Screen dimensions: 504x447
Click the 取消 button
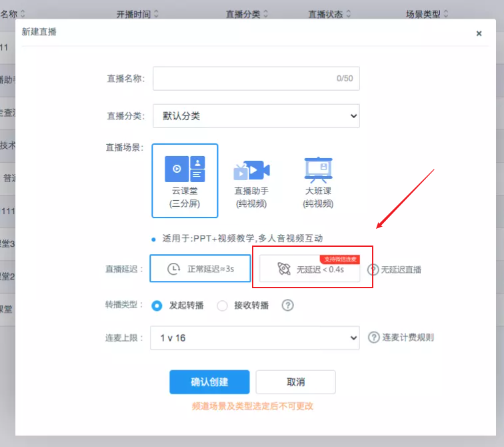pyautogui.click(x=295, y=382)
